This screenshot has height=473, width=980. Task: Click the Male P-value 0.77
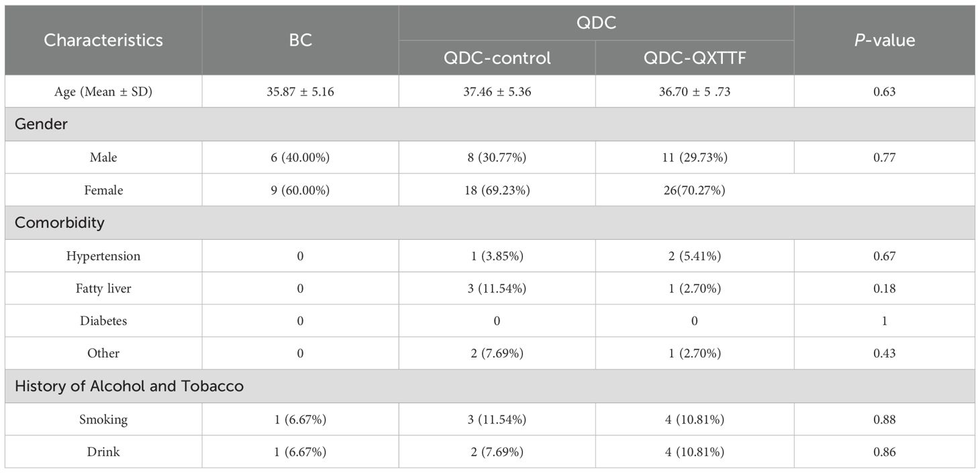(884, 157)
